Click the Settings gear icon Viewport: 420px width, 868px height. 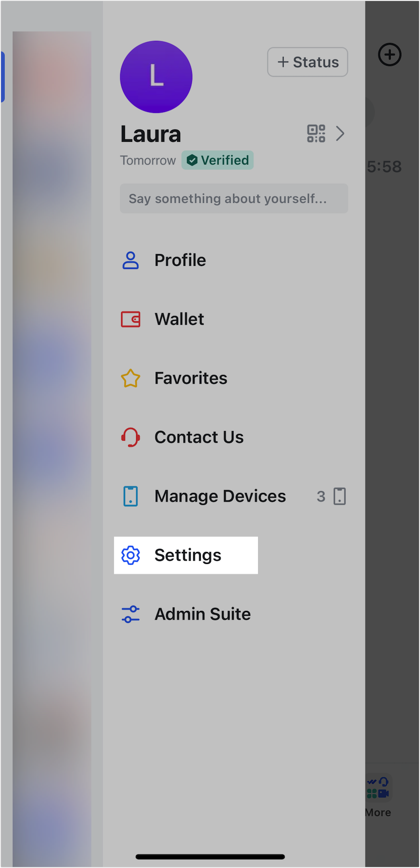click(131, 555)
